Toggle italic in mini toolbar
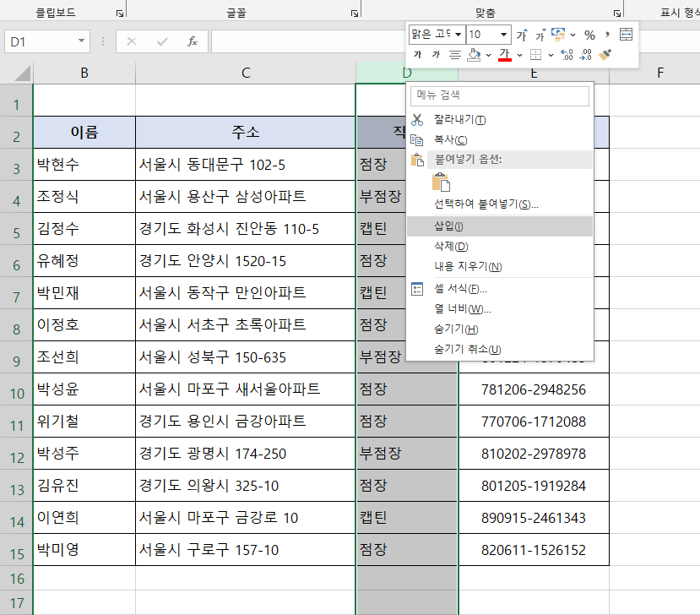Image resolution: width=700 pixels, height=615 pixels. 437,54
